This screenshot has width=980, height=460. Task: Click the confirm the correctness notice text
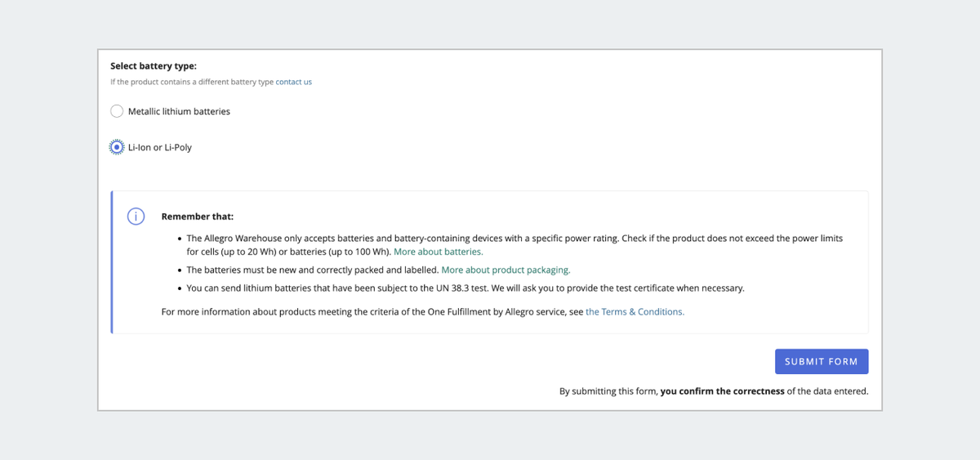(x=714, y=391)
